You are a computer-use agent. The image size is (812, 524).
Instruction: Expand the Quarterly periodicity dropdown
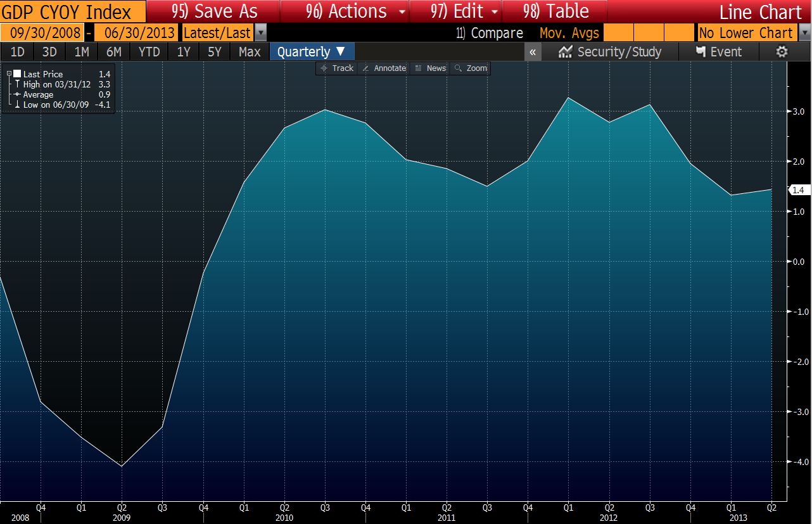coord(312,52)
